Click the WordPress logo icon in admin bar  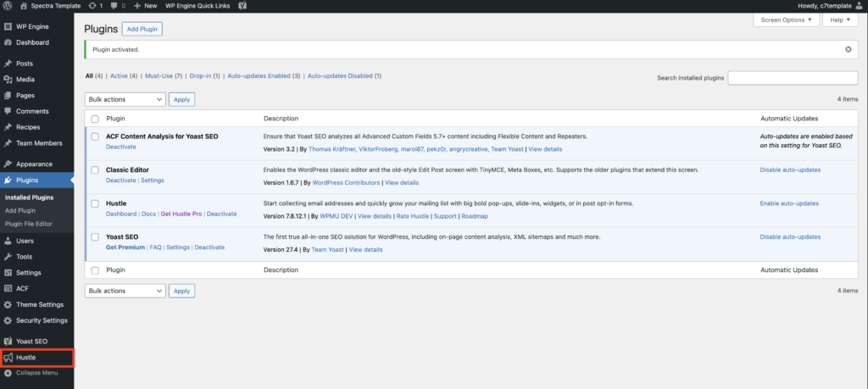click(8, 6)
